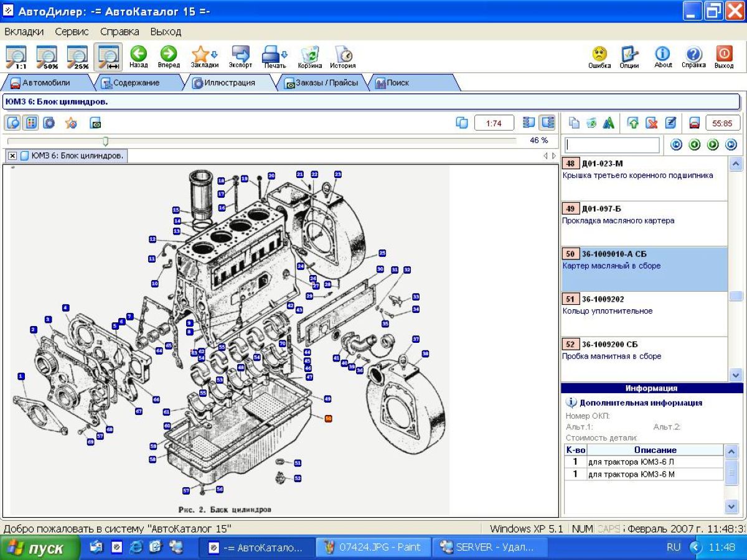The height and width of the screenshot is (560, 747).
Task: Toggle the fit-to-width zoom button
Action: click(x=108, y=56)
